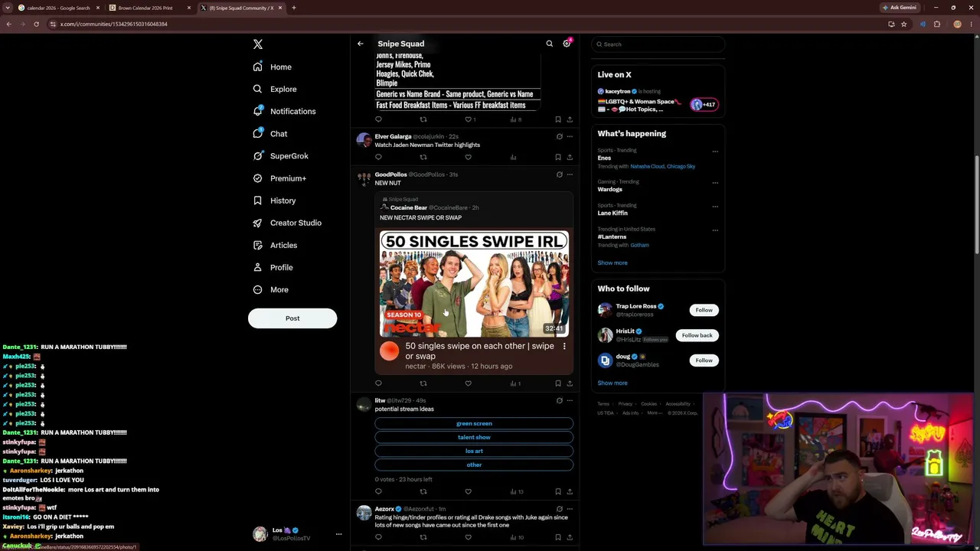Open more options for Enes trend

coord(715,151)
